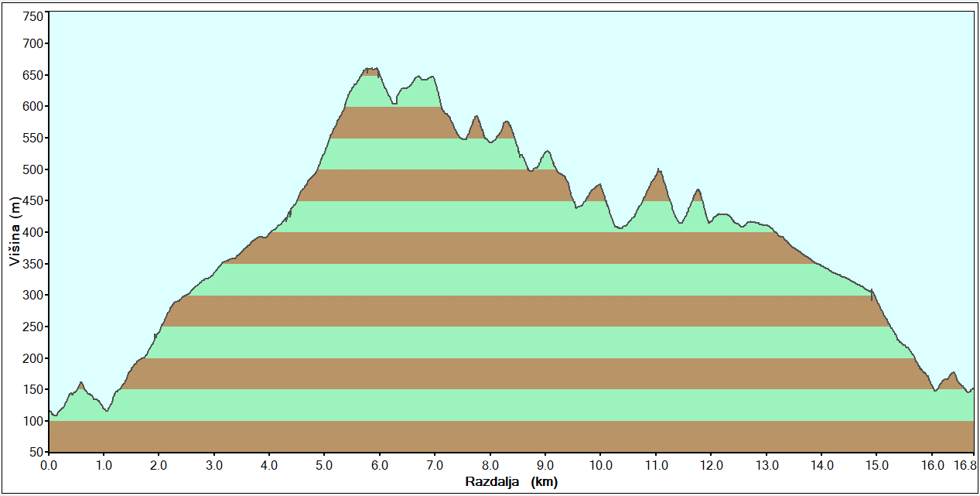Click the small bump peak near 0.6 km

(x=81, y=382)
